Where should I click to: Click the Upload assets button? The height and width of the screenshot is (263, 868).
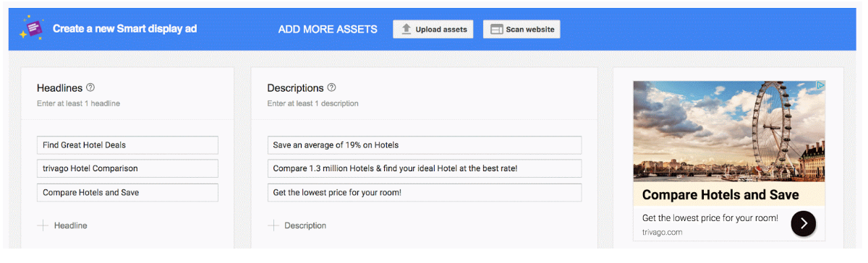pyautogui.click(x=434, y=30)
